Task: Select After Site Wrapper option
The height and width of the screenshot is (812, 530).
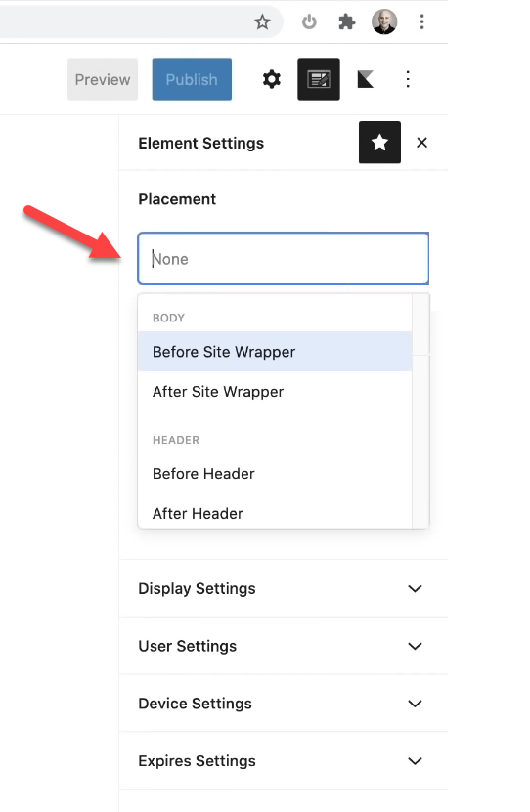Action: (x=275, y=392)
